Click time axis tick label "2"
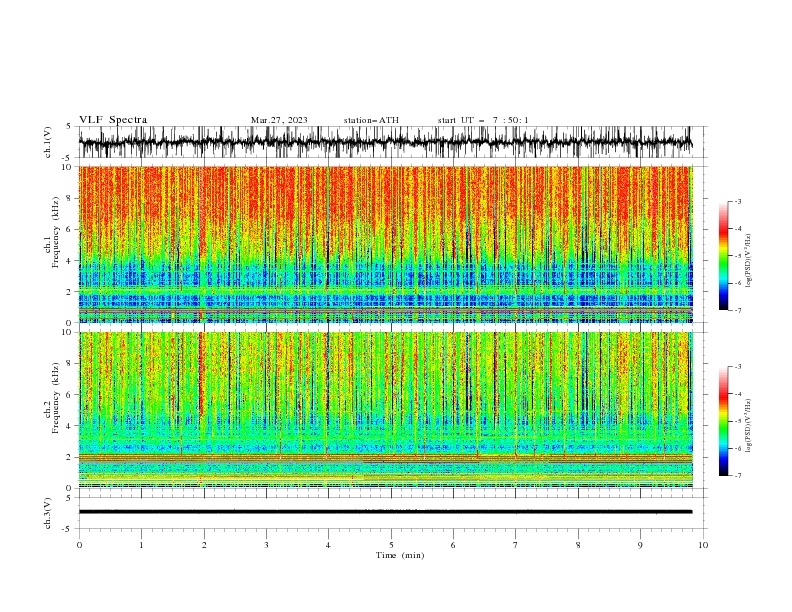This screenshot has height=612, width=792. [204, 545]
